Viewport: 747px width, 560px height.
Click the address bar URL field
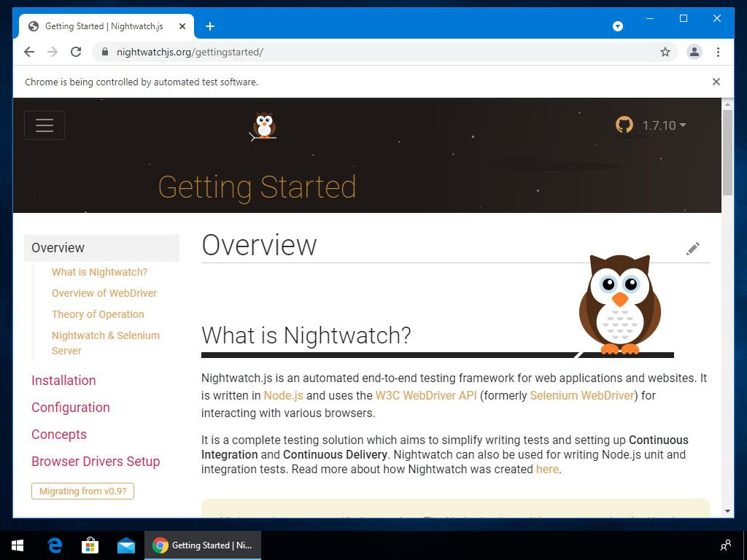tap(386, 52)
